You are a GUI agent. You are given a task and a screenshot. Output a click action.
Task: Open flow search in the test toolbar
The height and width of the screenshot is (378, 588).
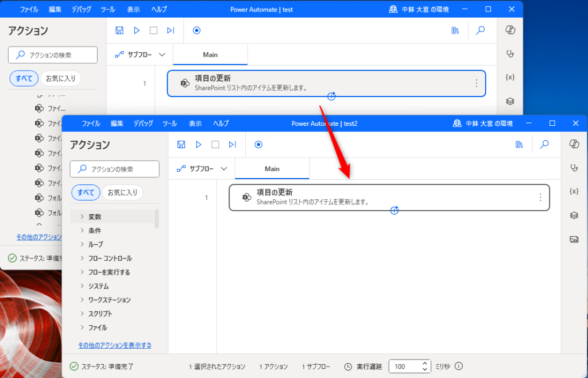point(481,30)
